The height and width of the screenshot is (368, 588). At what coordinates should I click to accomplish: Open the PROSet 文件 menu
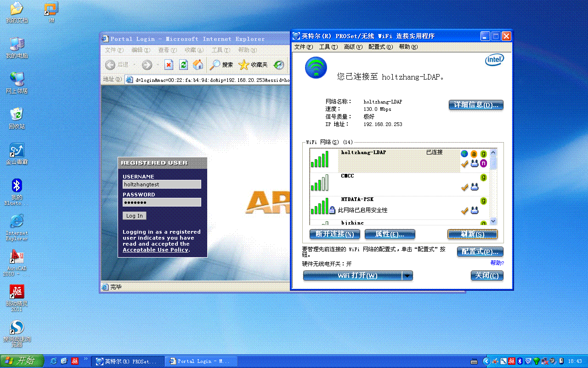(303, 47)
